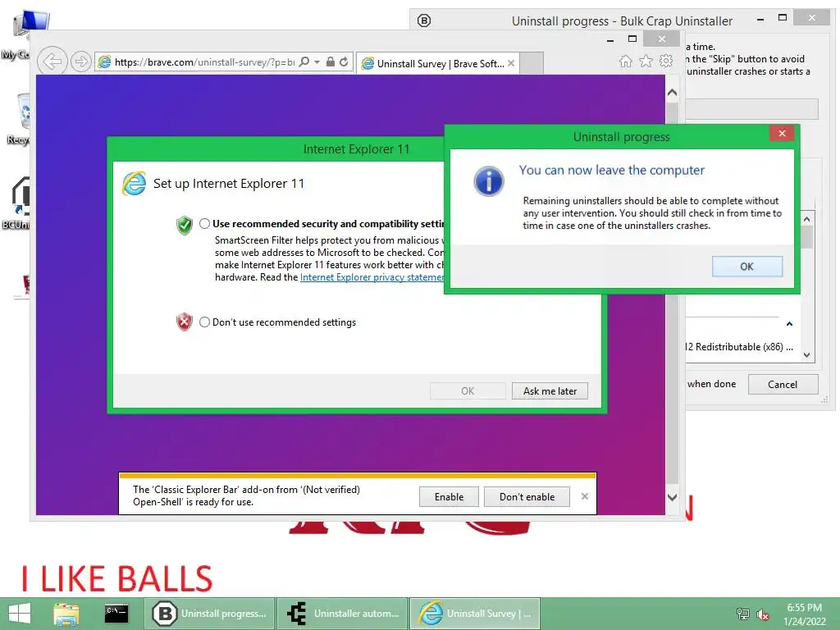Click the 12 Redistributable (x86) list entry
Viewport: 840px width, 630px height.
click(x=739, y=347)
